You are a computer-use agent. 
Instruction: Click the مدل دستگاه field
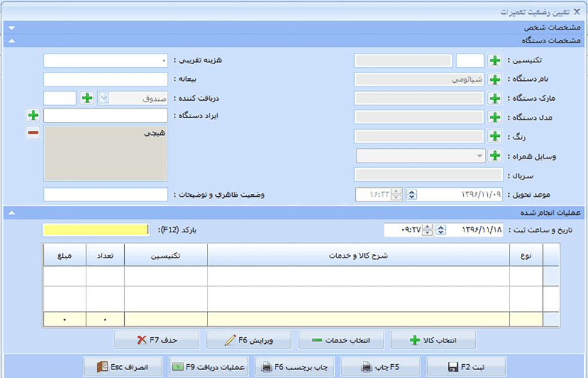click(419, 118)
